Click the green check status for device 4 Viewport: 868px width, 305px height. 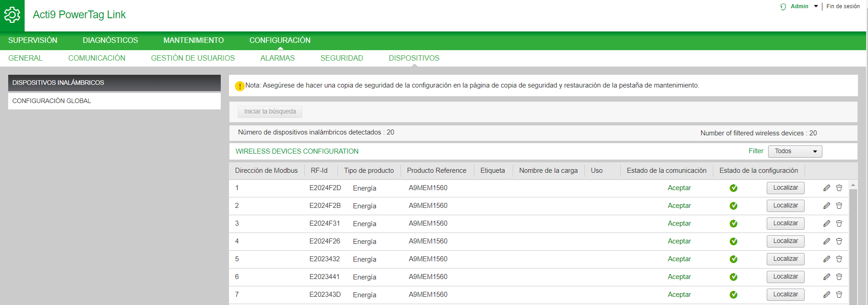point(733,241)
